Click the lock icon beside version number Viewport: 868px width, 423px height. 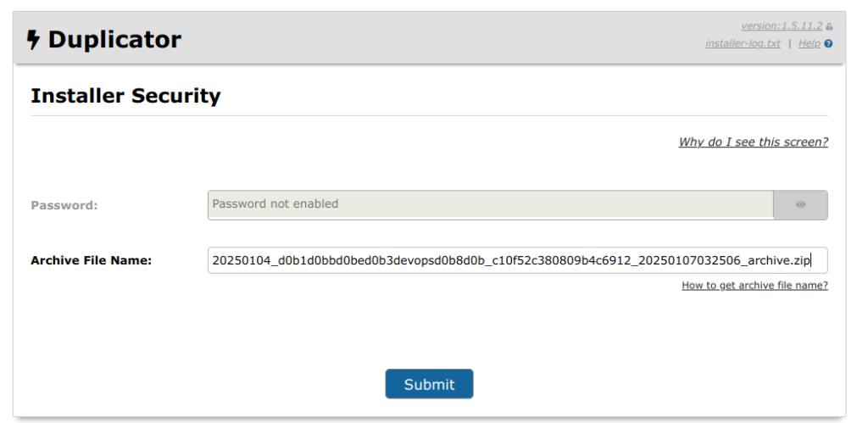pyautogui.click(x=829, y=27)
